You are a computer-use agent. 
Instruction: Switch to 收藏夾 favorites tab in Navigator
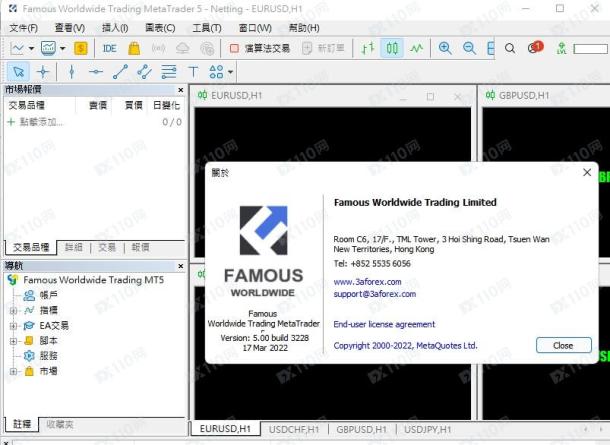click(x=60, y=424)
